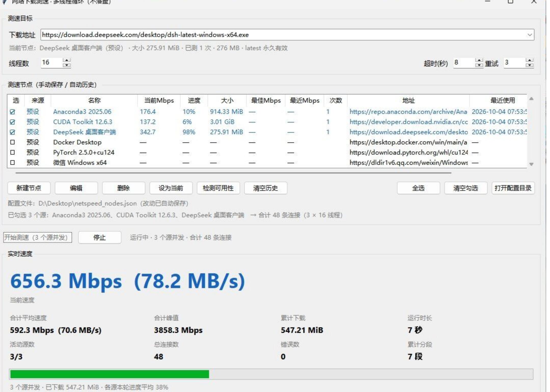Sort by the 当前Mbps column header

click(x=159, y=101)
